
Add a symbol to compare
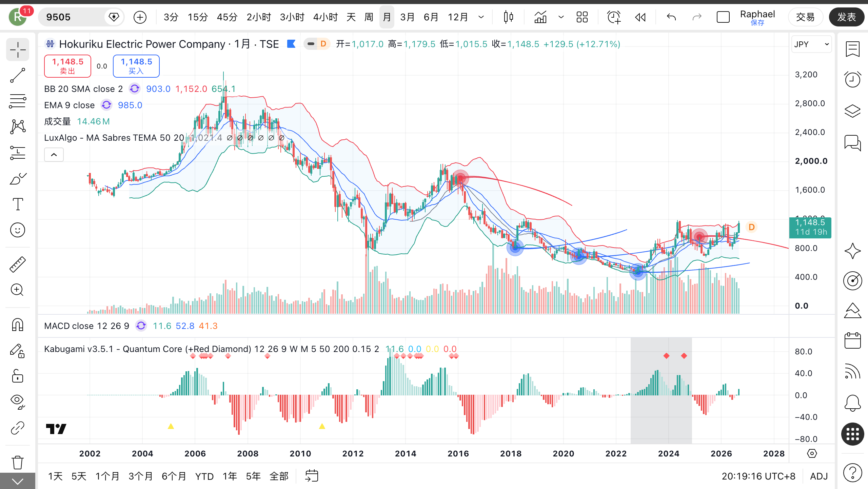point(140,17)
